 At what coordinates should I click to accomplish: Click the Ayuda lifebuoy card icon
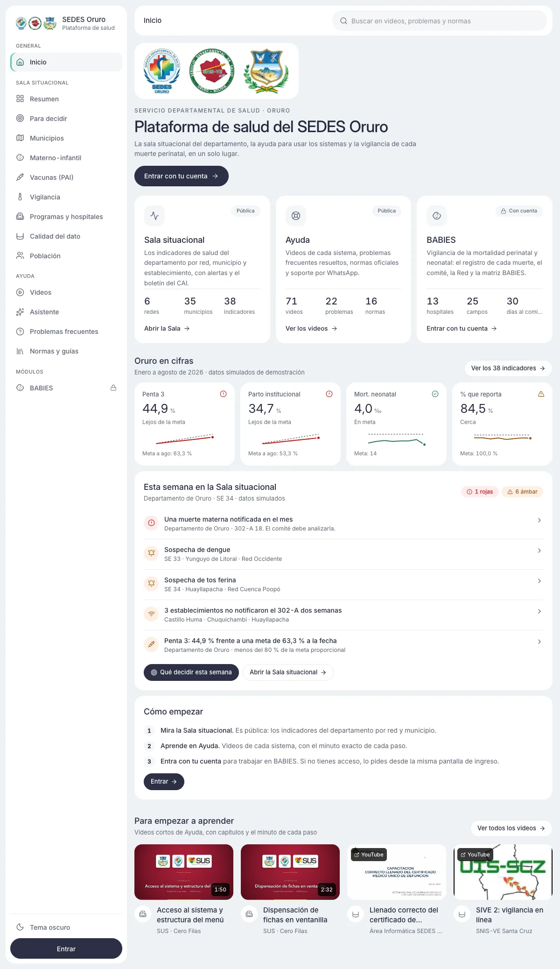point(296,216)
